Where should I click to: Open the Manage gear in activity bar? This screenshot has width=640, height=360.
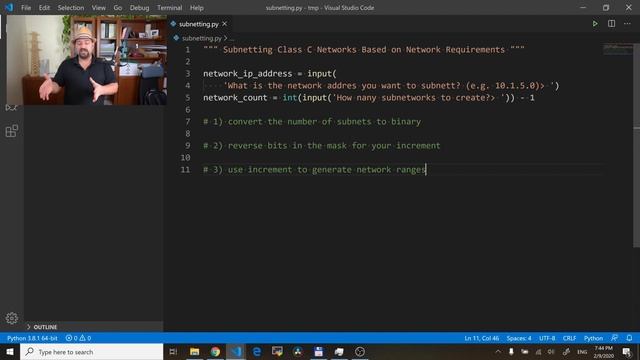tap(11, 318)
